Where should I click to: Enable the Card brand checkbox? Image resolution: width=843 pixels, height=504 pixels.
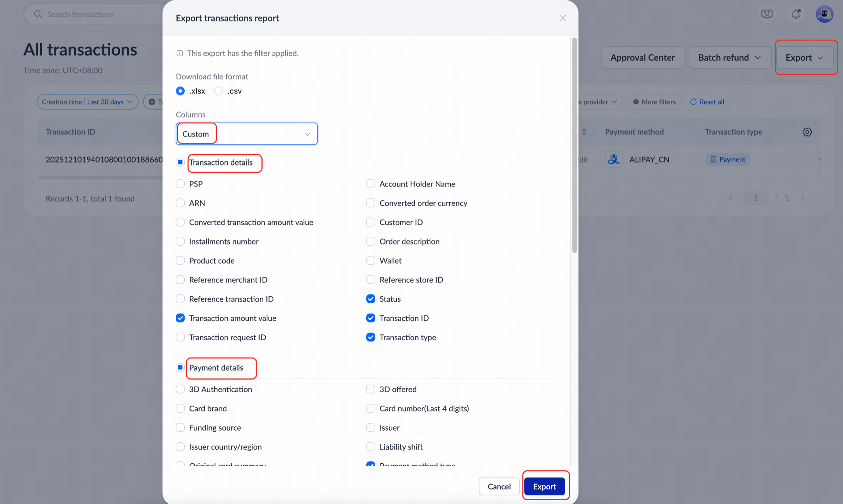coord(180,408)
